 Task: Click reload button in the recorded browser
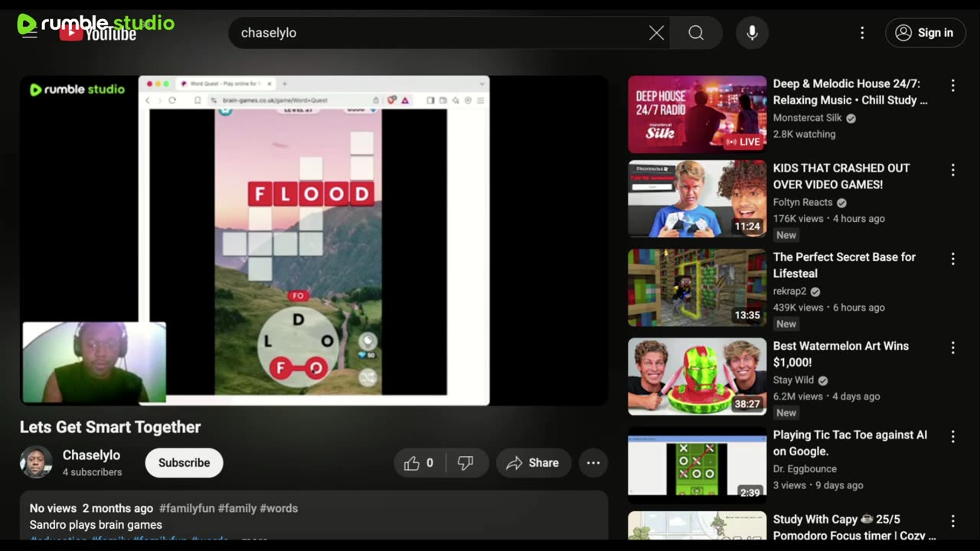173,100
